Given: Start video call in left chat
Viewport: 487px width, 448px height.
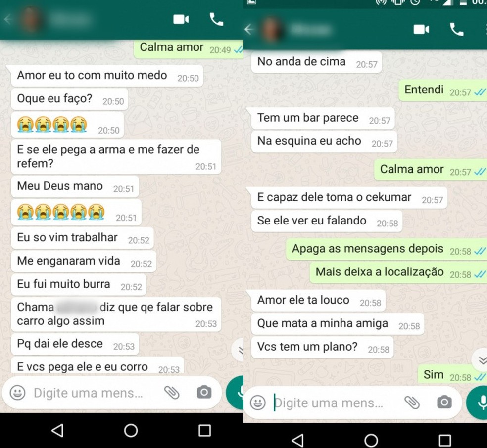Looking at the screenshot, I should (181, 20).
